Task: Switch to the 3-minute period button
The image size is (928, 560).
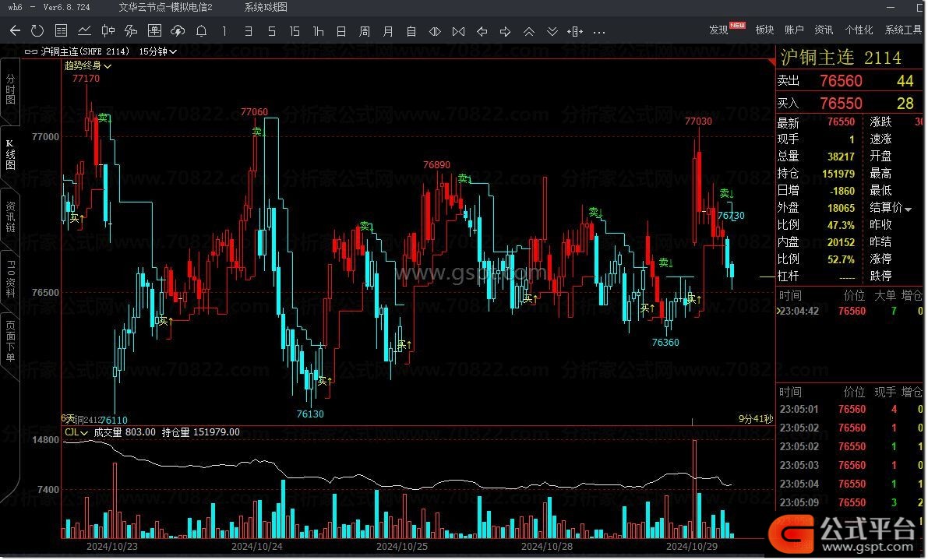Action: pos(248,31)
